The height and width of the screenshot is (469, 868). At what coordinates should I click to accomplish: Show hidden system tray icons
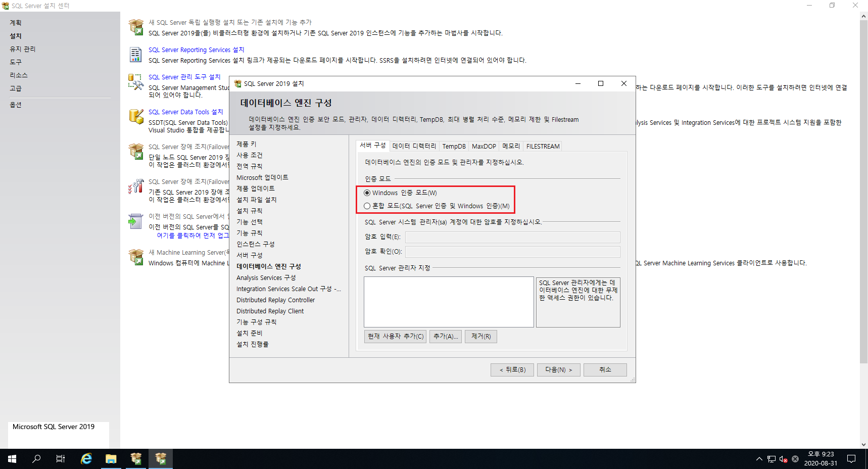(x=759, y=459)
